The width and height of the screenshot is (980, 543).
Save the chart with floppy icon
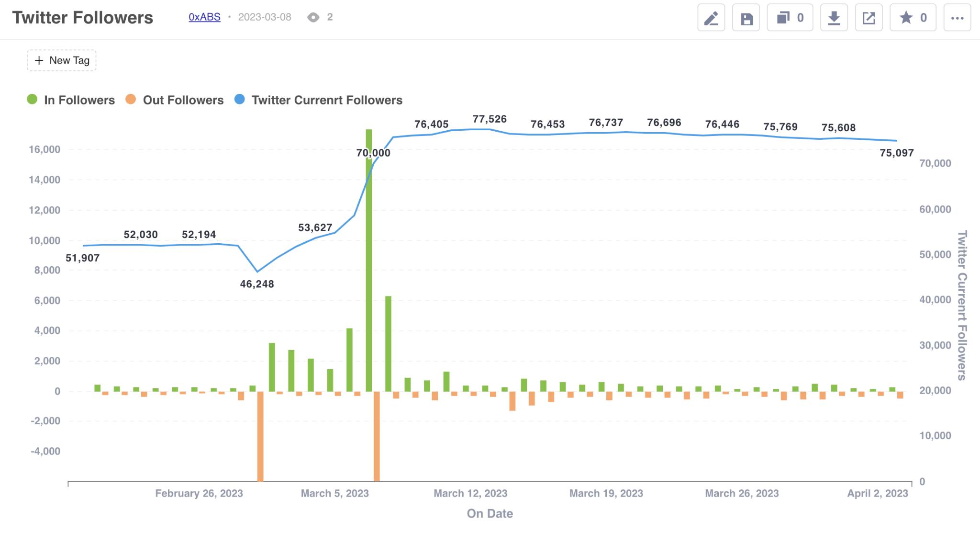pos(746,18)
